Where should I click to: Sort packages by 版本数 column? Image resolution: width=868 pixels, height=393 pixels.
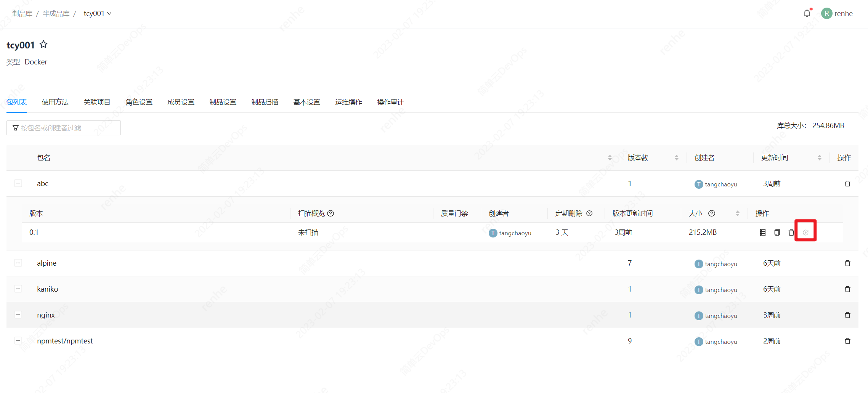coord(676,158)
